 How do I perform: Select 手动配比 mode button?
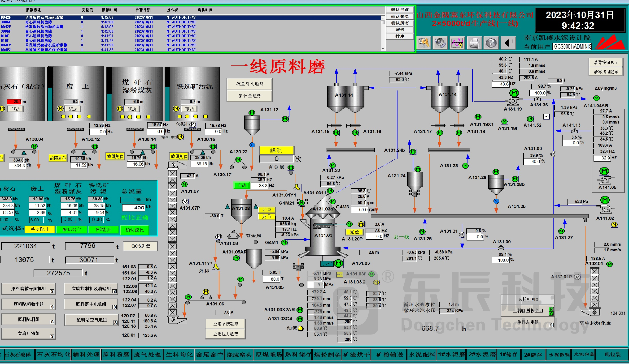click(40, 229)
